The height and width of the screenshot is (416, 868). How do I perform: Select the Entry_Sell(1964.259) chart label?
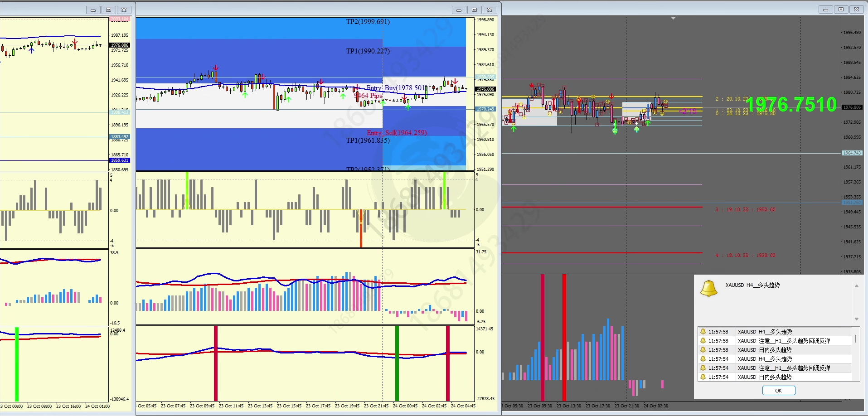click(397, 133)
